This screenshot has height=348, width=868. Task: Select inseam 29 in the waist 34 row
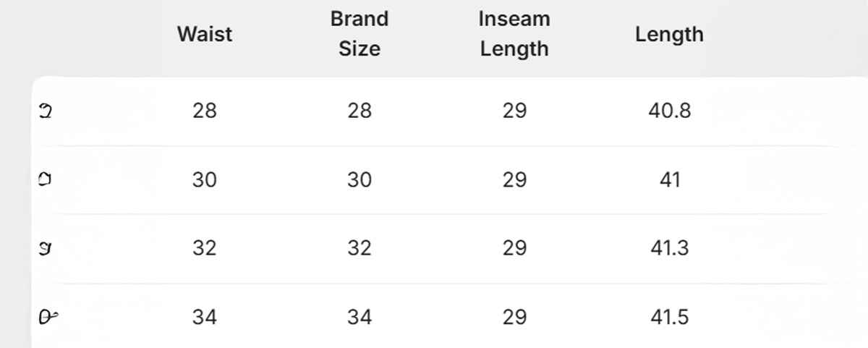tap(514, 317)
